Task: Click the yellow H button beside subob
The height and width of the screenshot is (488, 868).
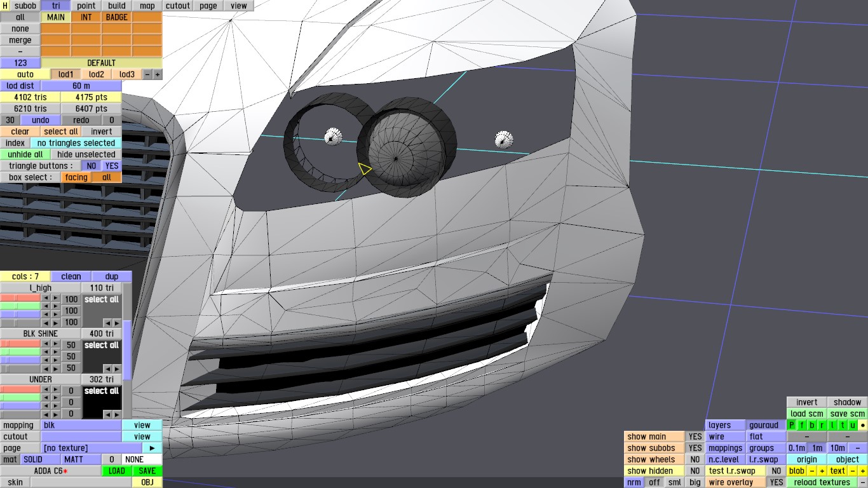Action: [5, 6]
